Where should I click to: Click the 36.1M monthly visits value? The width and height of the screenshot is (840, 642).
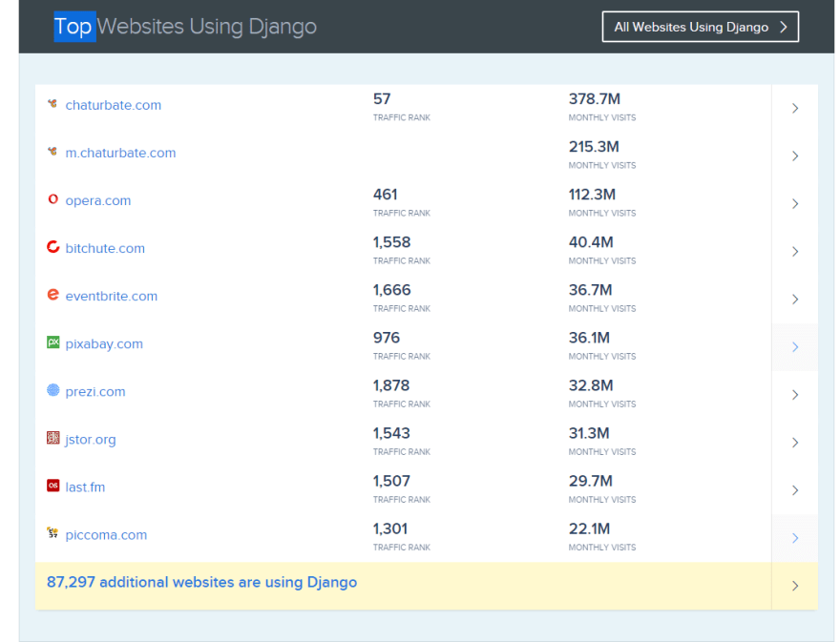589,338
